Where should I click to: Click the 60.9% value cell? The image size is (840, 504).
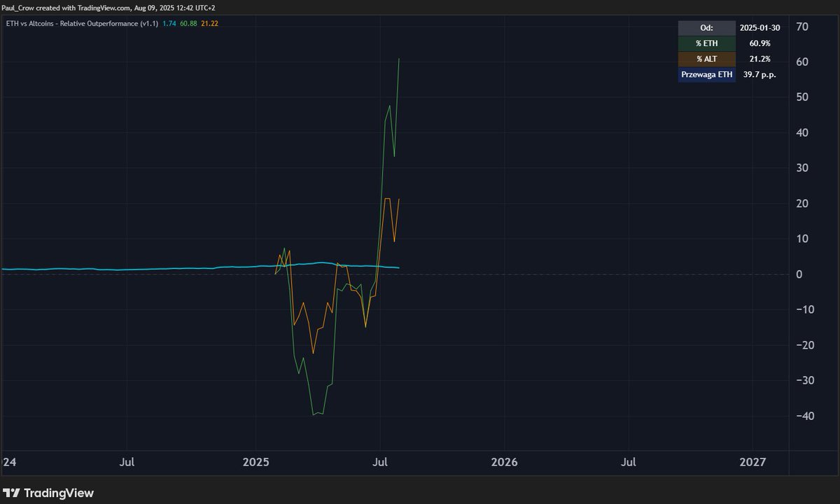point(759,43)
